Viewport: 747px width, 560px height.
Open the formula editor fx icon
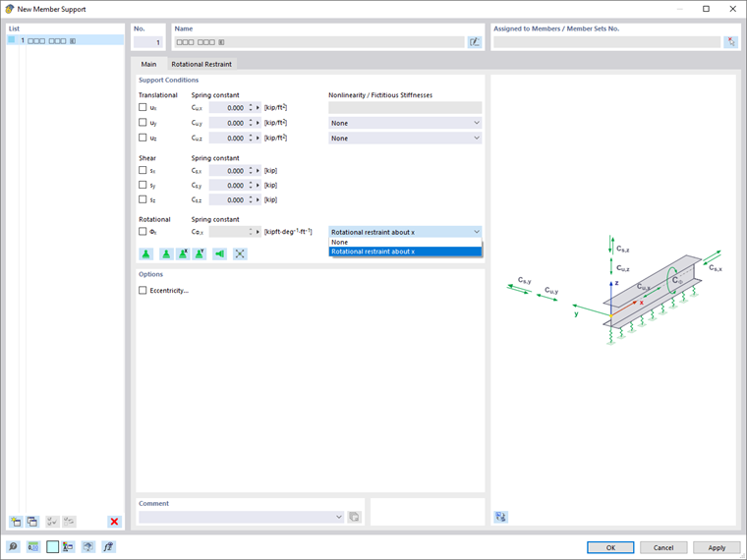click(109, 546)
